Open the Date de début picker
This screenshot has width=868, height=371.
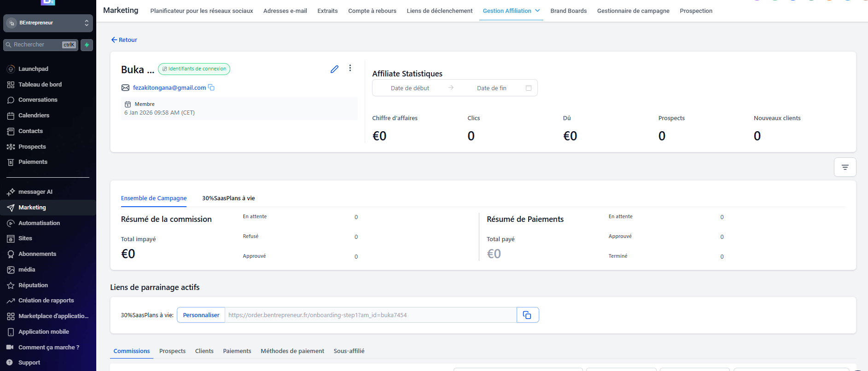click(410, 88)
